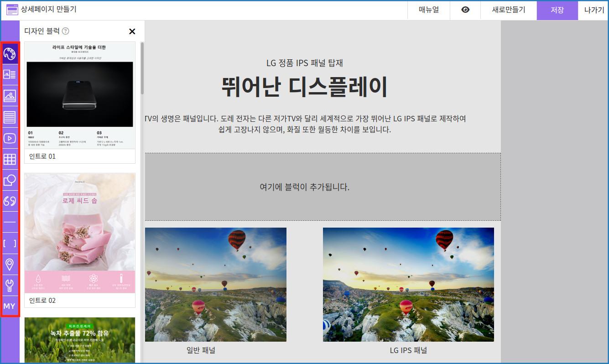The width and height of the screenshot is (609, 364).
Task: Select the quotation block icon
Action: pos(10,201)
